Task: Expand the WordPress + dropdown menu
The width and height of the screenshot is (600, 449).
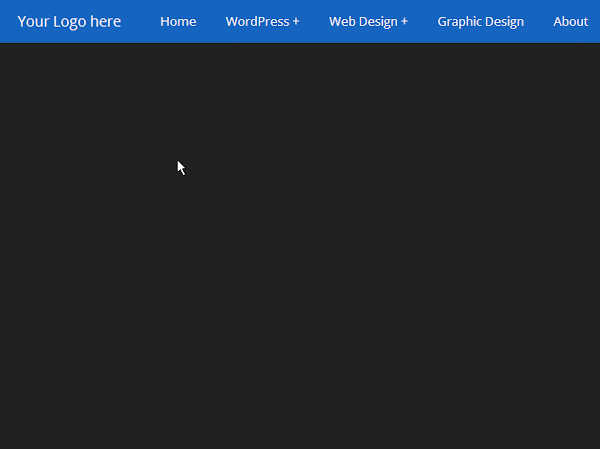Action: click(262, 22)
